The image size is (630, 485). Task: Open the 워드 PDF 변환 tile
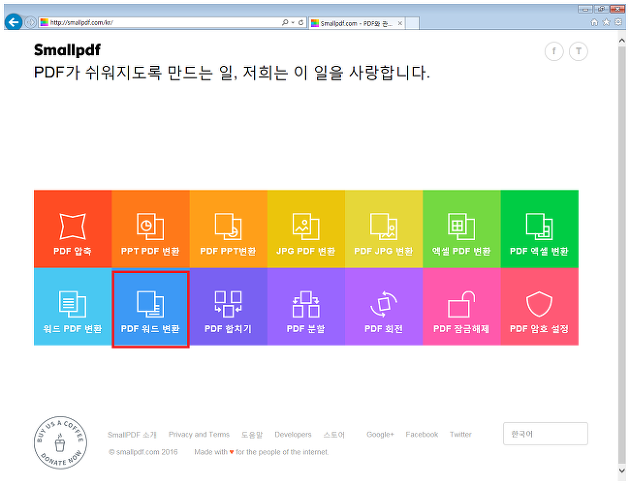tap(73, 307)
